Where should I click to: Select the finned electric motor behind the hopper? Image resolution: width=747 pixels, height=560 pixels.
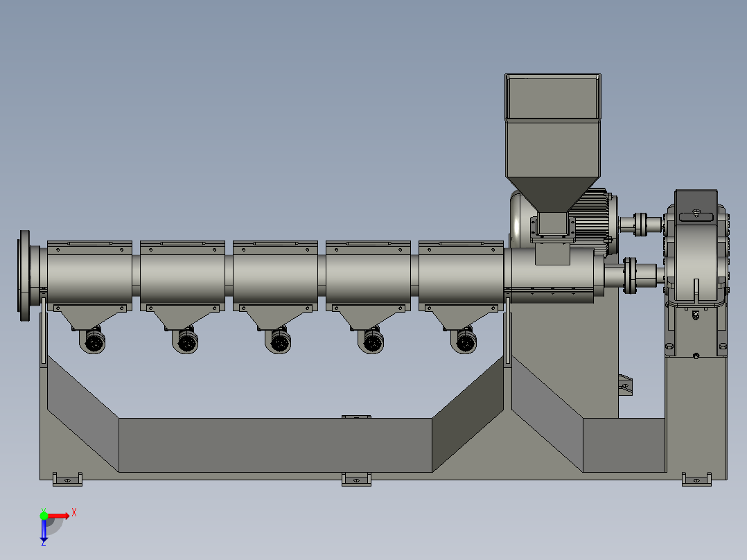coord(595,222)
